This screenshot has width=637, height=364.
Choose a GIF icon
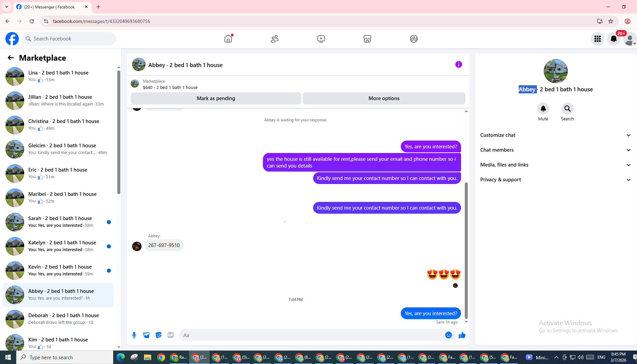click(x=171, y=335)
